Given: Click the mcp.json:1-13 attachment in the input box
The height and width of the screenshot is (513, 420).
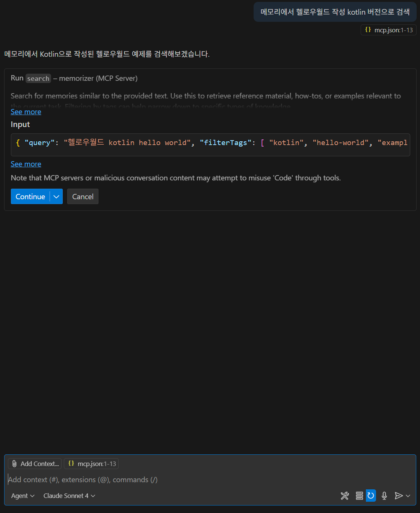Looking at the screenshot, I should pyautogui.click(x=91, y=464).
